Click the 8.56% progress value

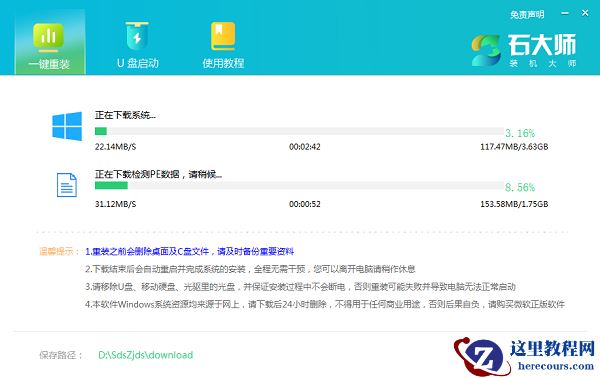[x=520, y=187]
